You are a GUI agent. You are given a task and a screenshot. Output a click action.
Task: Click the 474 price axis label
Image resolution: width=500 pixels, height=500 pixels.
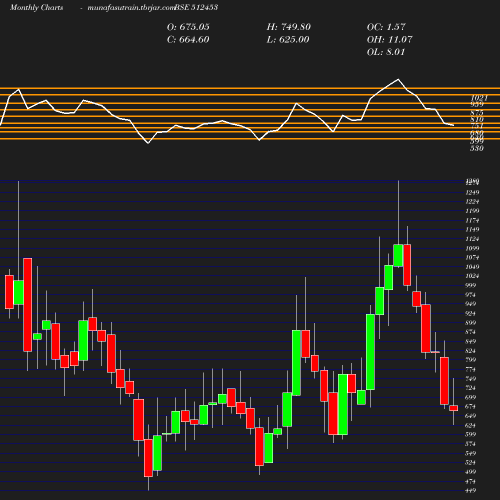point(472,482)
